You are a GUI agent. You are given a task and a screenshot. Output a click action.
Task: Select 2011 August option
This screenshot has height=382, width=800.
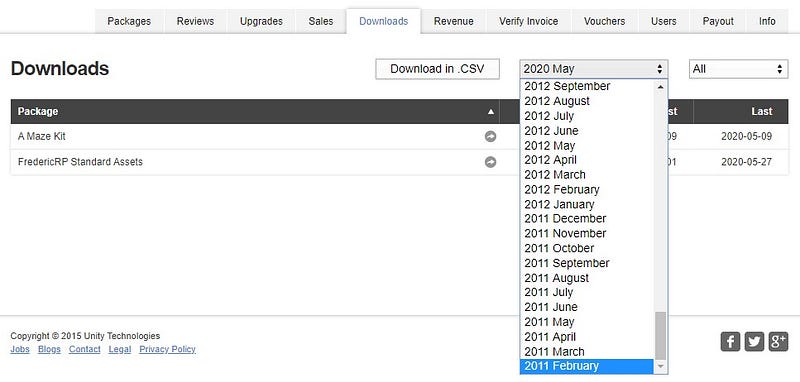point(587,277)
